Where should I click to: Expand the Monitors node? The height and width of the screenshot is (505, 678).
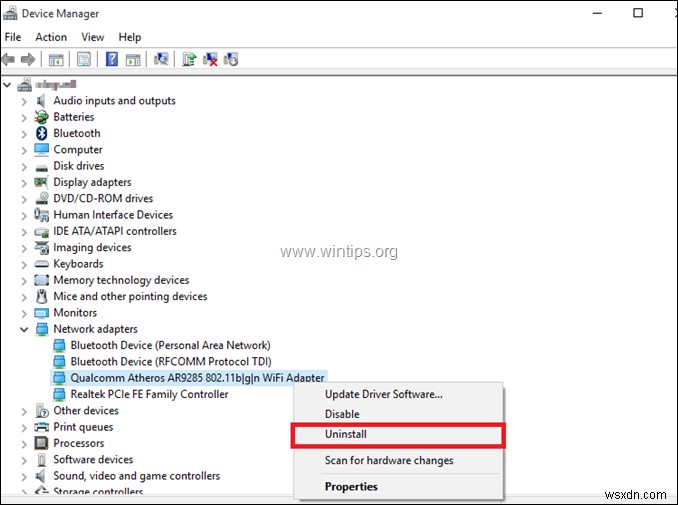(x=24, y=313)
